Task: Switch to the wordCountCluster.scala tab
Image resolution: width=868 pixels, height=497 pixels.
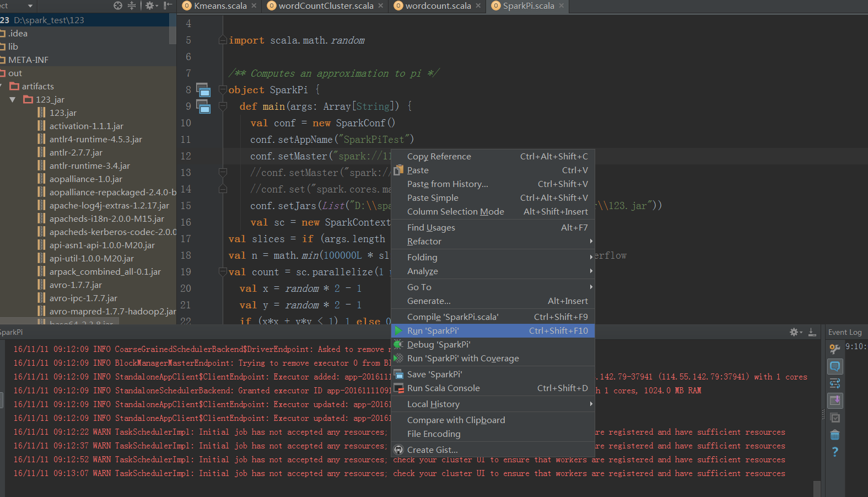Action: (x=326, y=6)
